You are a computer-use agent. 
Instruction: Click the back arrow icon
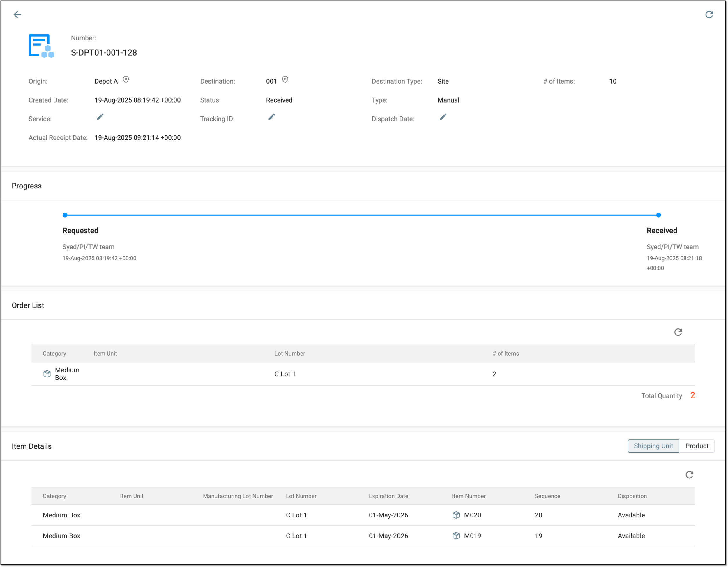tap(17, 14)
